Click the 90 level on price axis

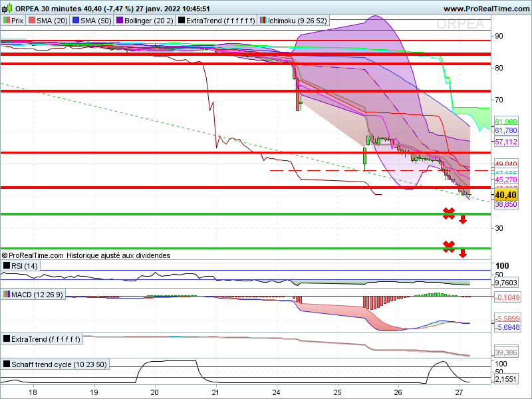click(499, 36)
